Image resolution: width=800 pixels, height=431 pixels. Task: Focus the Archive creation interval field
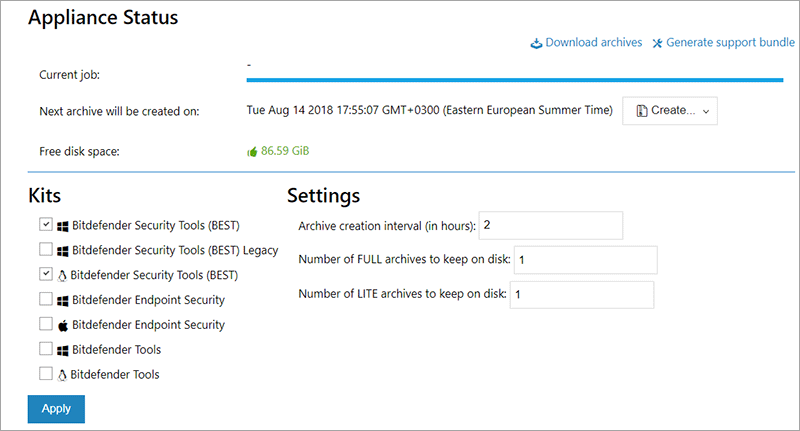point(551,225)
